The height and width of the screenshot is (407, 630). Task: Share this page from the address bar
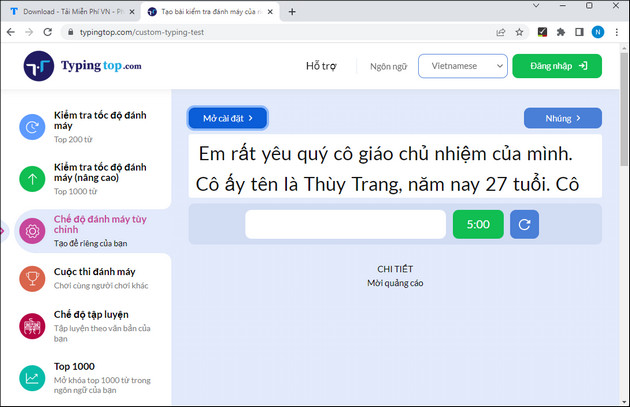tap(501, 32)
